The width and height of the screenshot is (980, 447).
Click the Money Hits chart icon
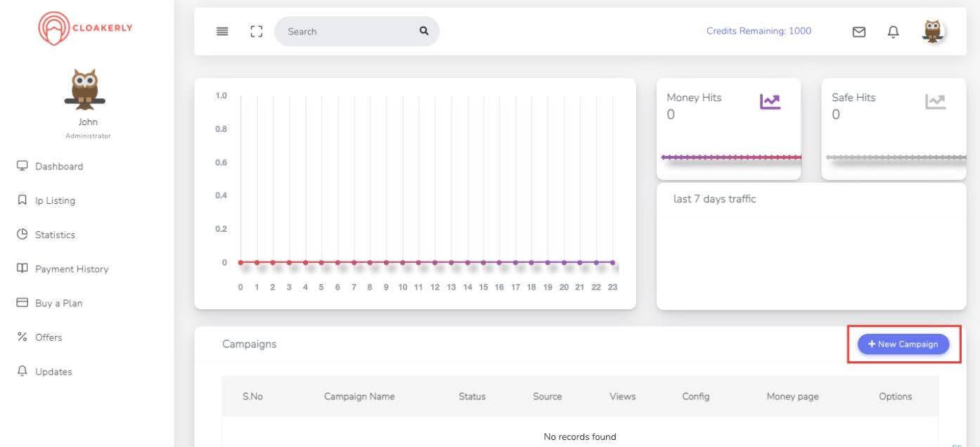[770, 102]
